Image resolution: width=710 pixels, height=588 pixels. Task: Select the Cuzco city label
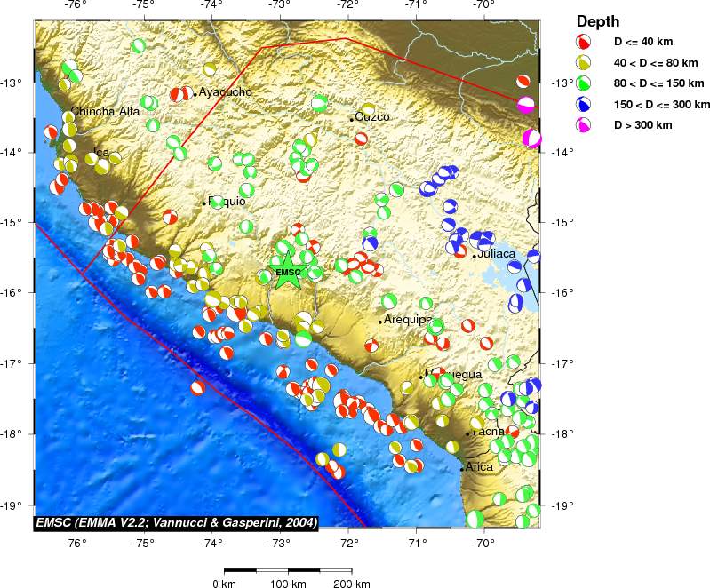372,117
